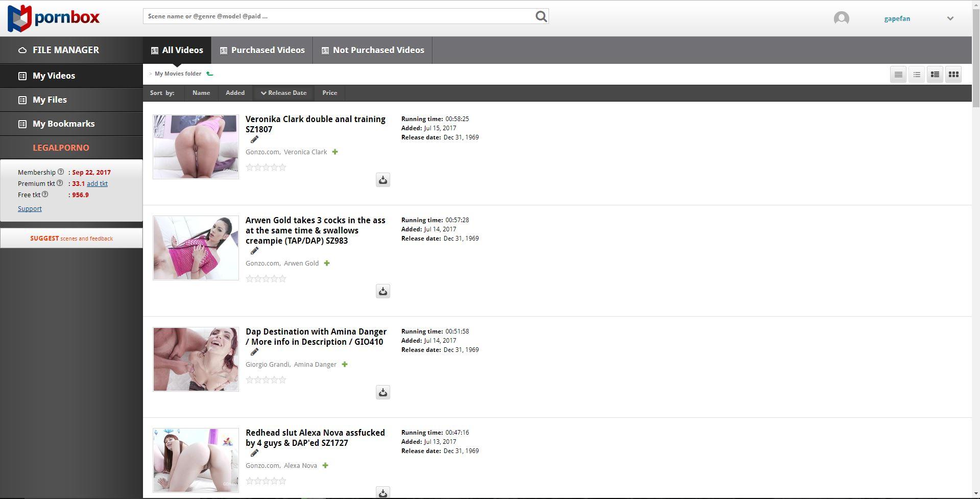Download the GIO410 video
Image resolution: width=980 pixels, height=499 pixels.
pyautogui.click(x=383, y=392)
